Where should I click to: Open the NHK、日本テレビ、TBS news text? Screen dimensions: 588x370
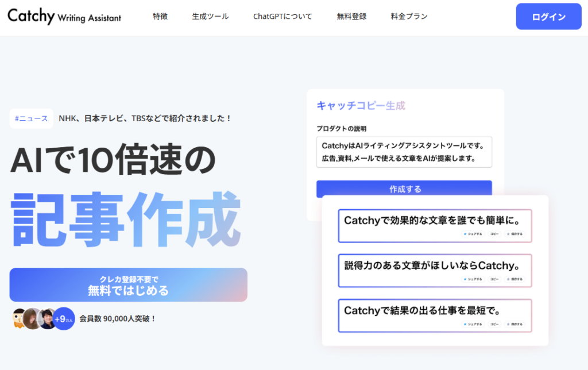pos(145,118)
